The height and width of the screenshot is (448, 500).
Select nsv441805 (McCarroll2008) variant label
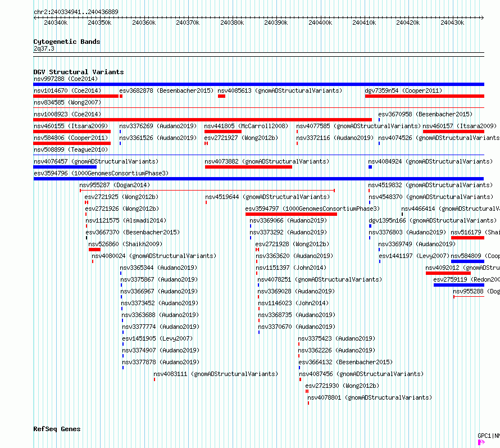[x=246, y=126]
